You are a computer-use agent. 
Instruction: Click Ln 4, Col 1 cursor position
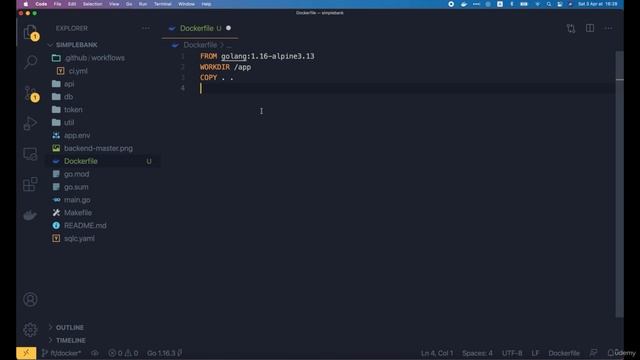[437, 353]
